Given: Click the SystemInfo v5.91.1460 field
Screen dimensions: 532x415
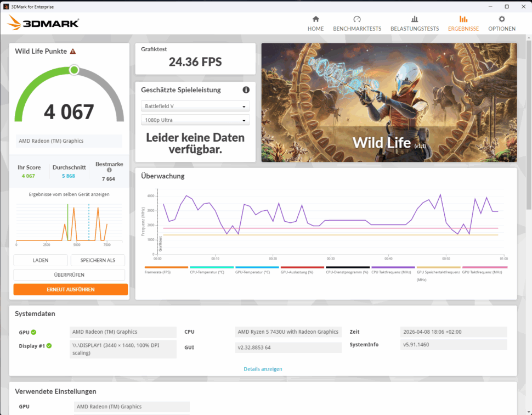Looking at the screenshot, I should pyautogui.click(x=454, y=344).
